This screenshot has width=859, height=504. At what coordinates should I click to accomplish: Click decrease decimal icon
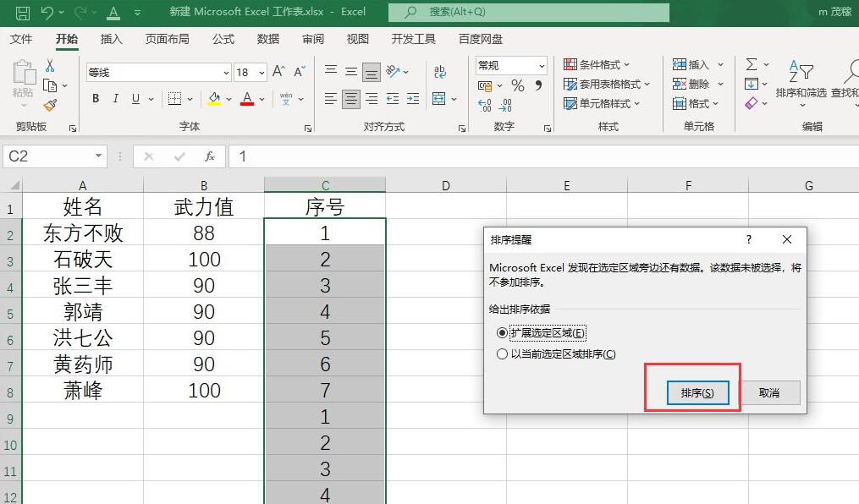point(505,105)
